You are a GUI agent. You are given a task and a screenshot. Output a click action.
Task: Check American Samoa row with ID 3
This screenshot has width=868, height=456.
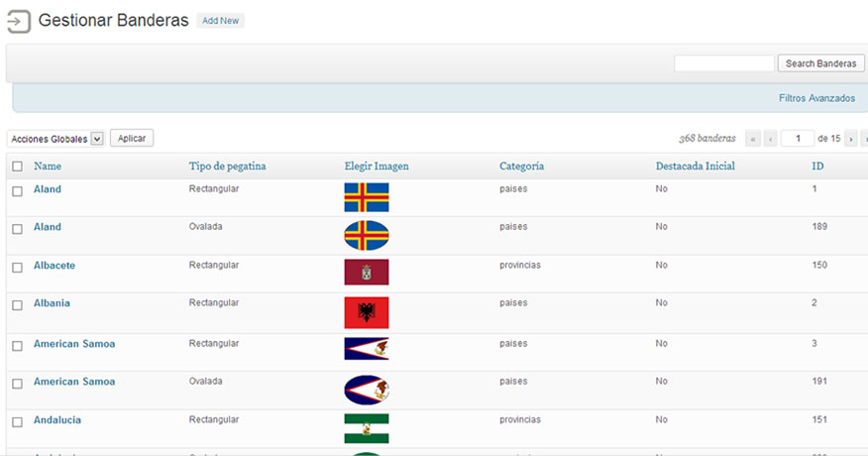click(x=18, y=346)
